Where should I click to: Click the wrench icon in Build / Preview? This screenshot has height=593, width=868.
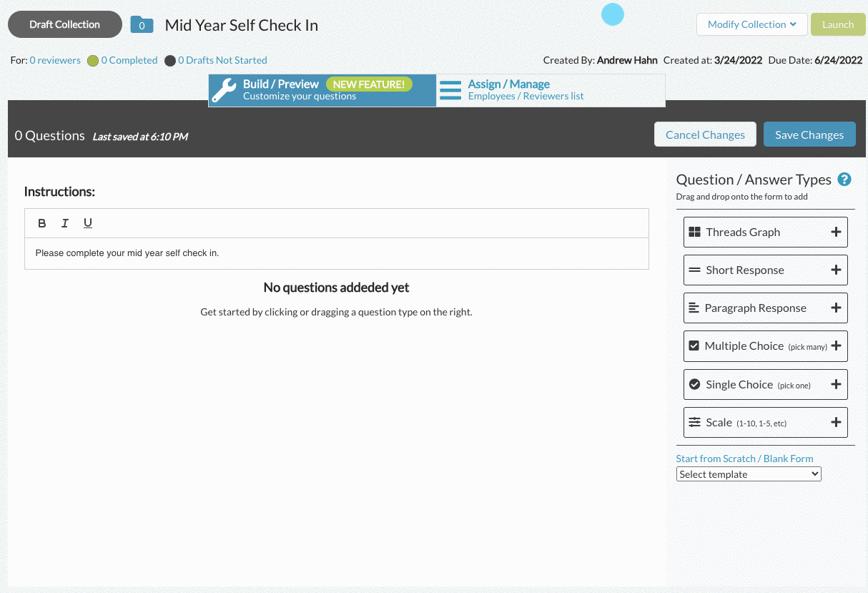(225, 91)
